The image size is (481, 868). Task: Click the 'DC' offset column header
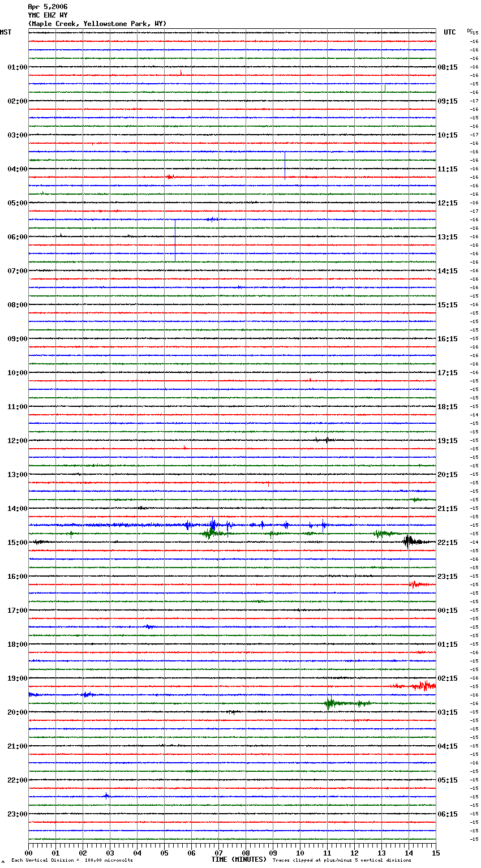click(x=470, y=31)
